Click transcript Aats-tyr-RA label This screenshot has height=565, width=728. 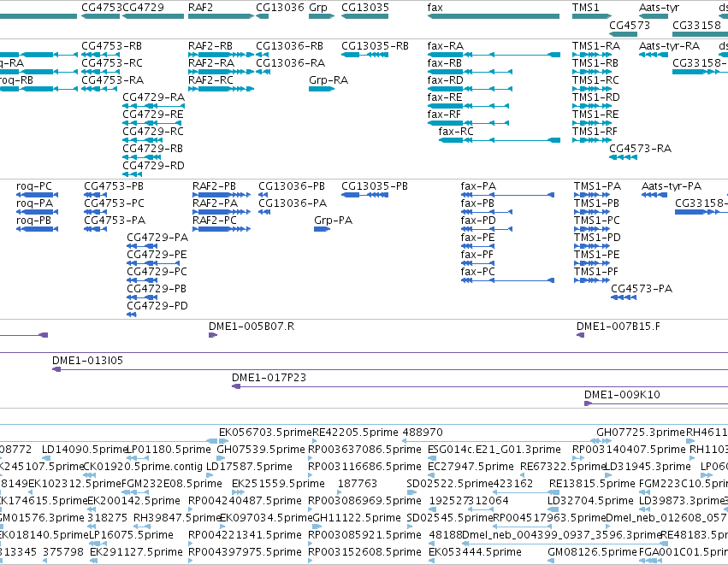669,46
